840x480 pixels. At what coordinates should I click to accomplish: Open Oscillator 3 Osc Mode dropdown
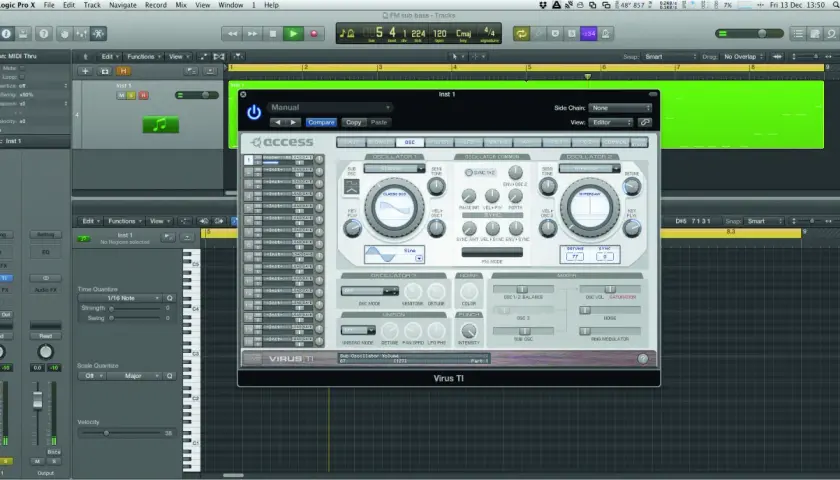tap(370, 291)
